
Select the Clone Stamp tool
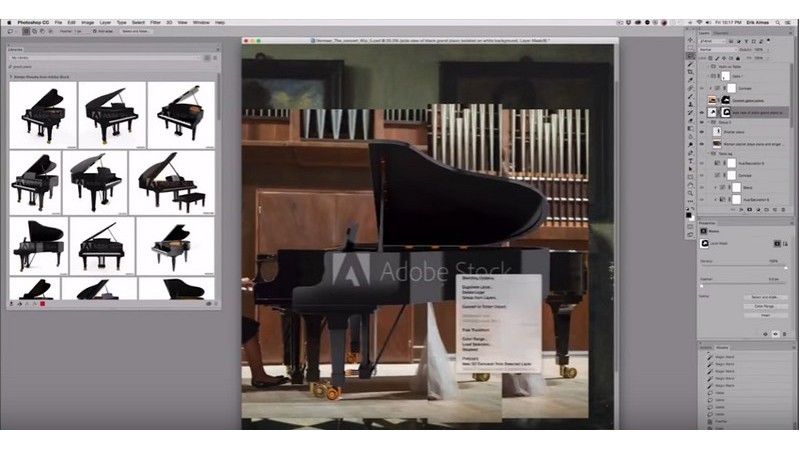690,104
